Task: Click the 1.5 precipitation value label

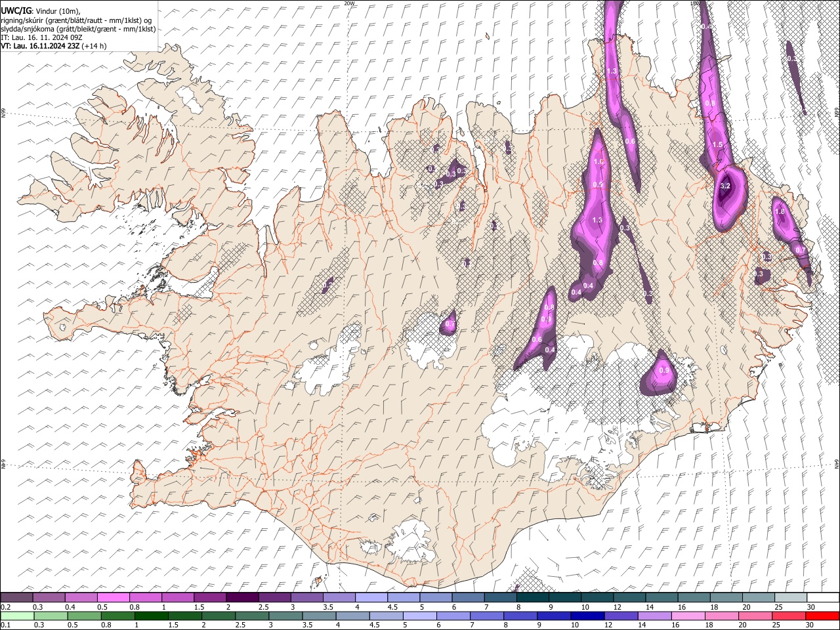Action: click(x=717, y=144)
